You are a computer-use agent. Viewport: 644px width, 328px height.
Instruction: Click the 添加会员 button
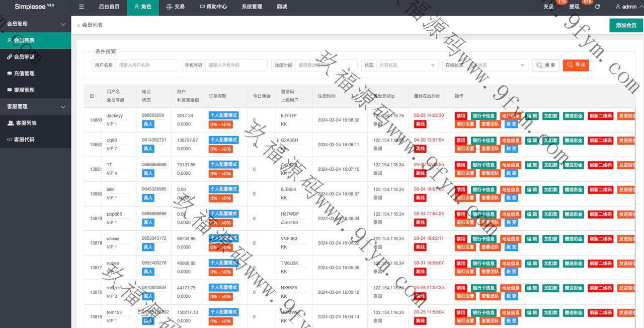pos(625,25)
